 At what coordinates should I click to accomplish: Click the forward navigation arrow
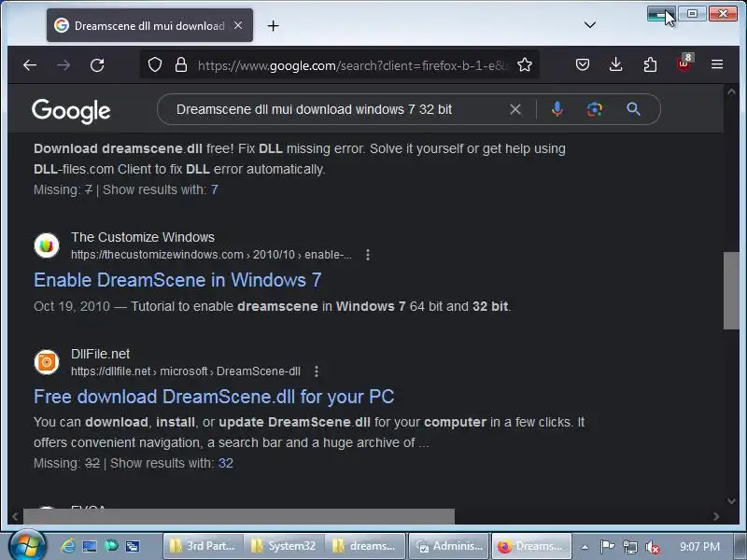(63, 65)
